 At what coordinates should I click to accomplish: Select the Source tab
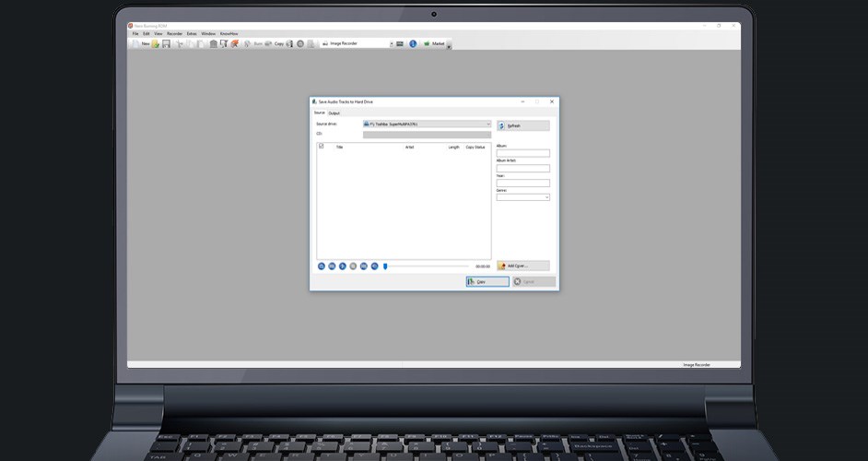[x=320, y=112]
